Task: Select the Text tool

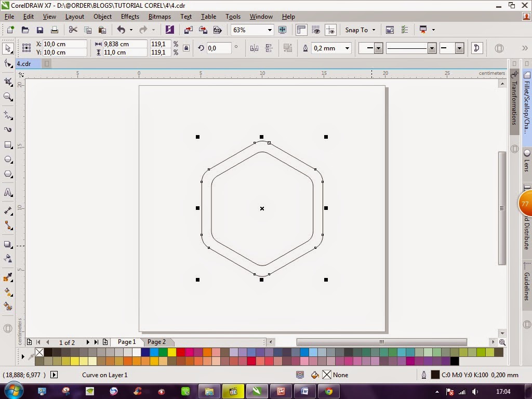Action: [8, 192]
